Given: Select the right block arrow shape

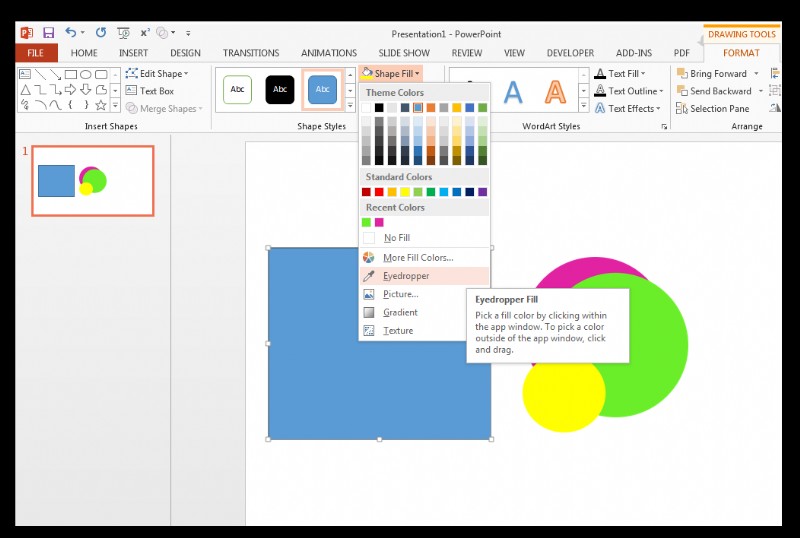Looking at the screenshot, I should (70, 90).
